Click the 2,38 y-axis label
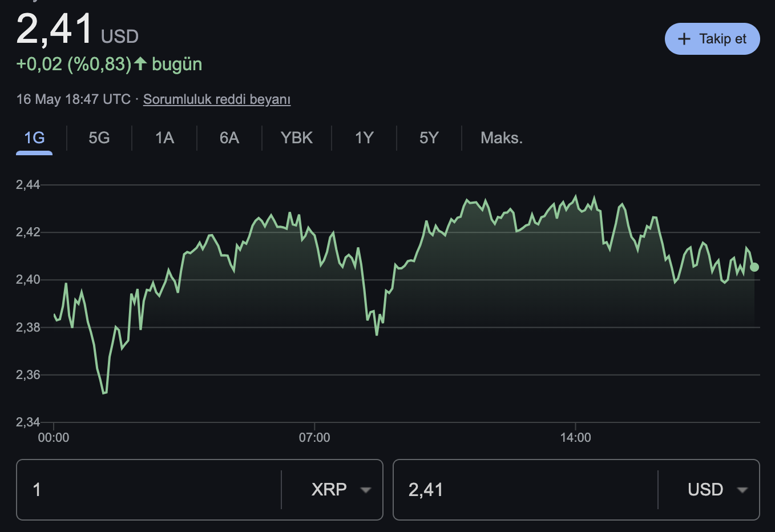775x532 pixels. tap(28, 327)
